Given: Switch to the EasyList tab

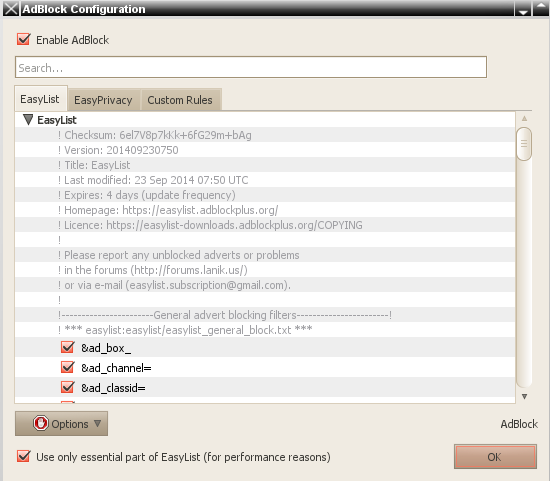Looking at the screenshot, I should click(40, 99).
